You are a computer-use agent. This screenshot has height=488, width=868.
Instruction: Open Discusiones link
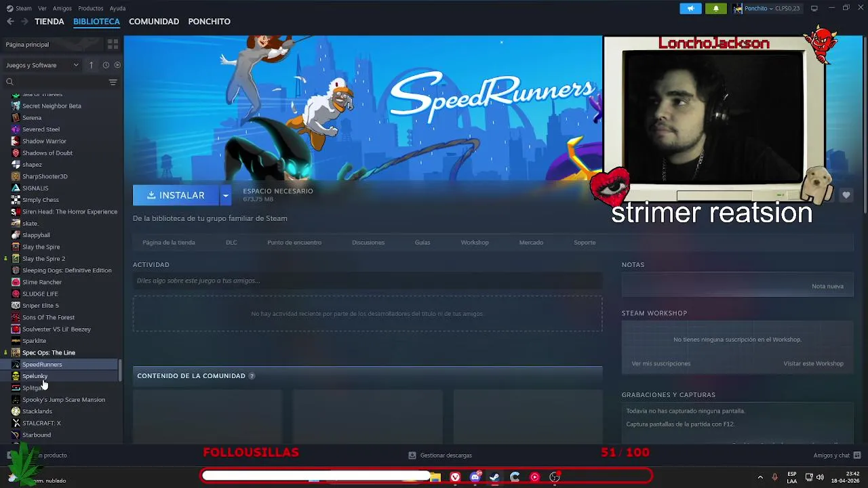368,243
